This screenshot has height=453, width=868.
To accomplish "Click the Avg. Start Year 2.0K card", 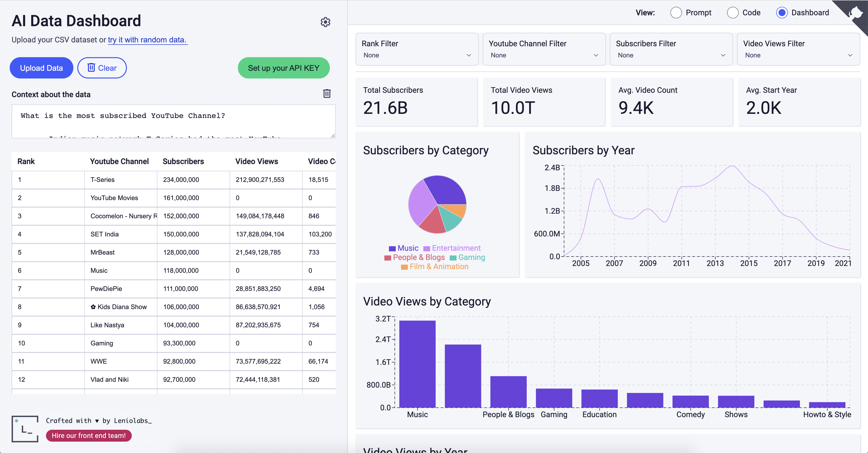I will pos(799,102).
